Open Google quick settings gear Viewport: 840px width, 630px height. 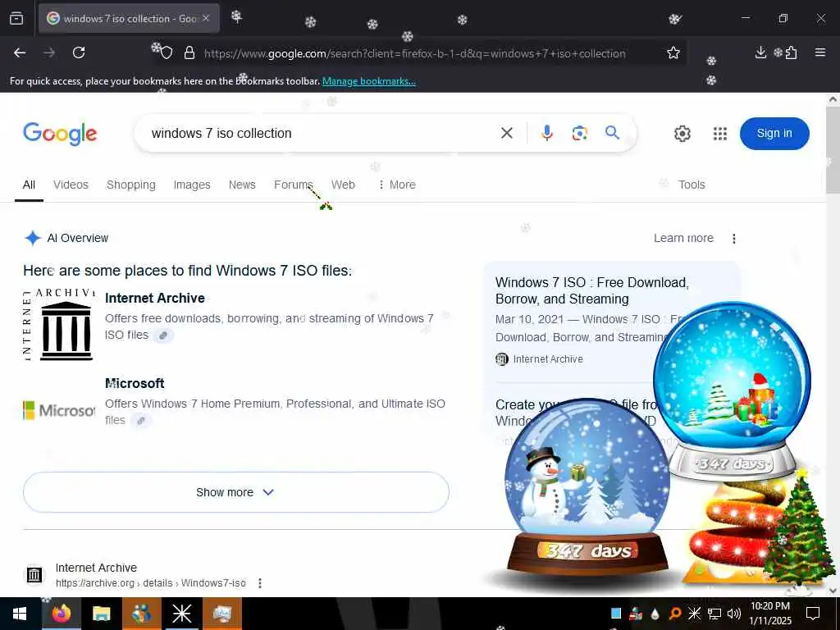pos(682,134)
